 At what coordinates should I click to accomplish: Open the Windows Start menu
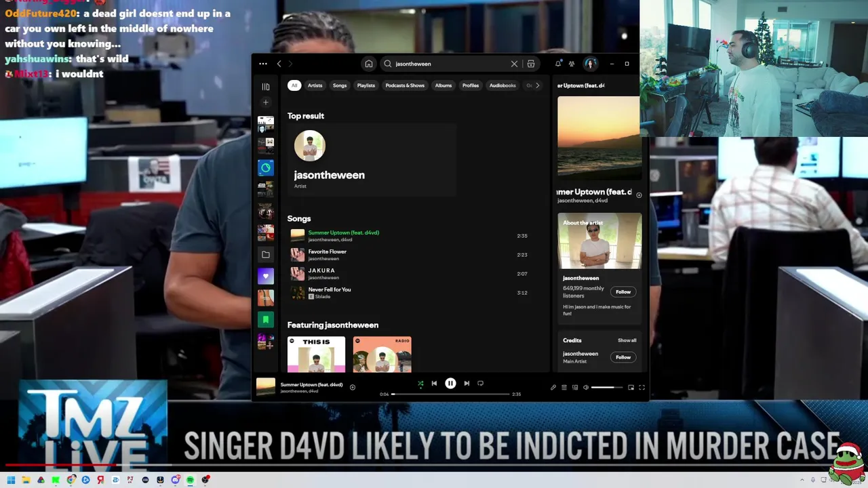tap(11, 480)
